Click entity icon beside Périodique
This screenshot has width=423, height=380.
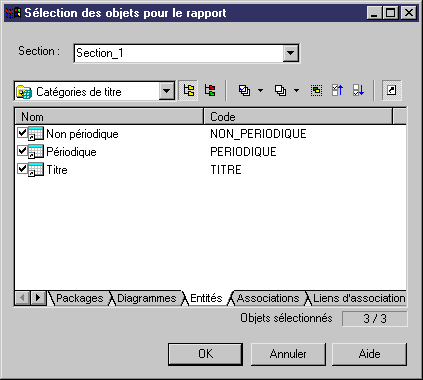[x=36, y=152]
